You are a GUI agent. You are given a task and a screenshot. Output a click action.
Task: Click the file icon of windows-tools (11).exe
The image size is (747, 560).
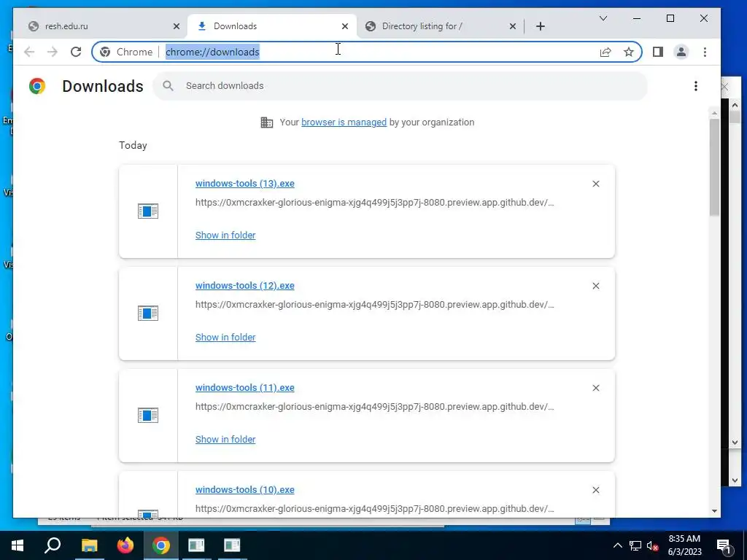[147, 415]
